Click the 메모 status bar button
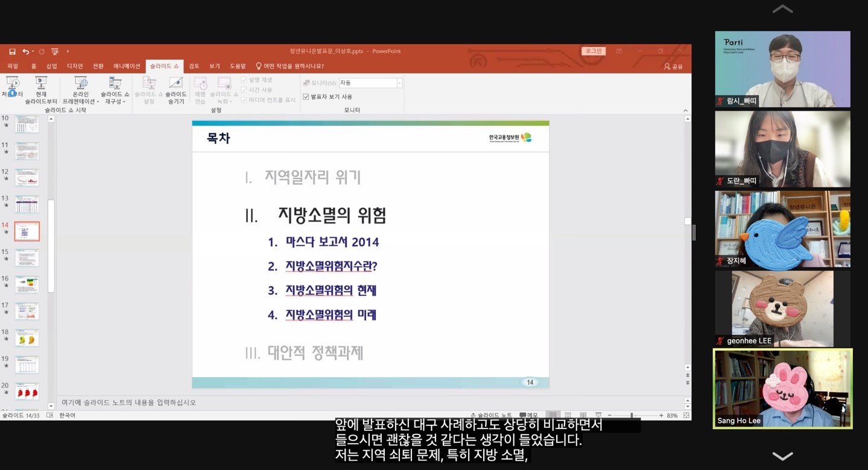This screenshot has width=868, height=470. (x=528, y=415)
